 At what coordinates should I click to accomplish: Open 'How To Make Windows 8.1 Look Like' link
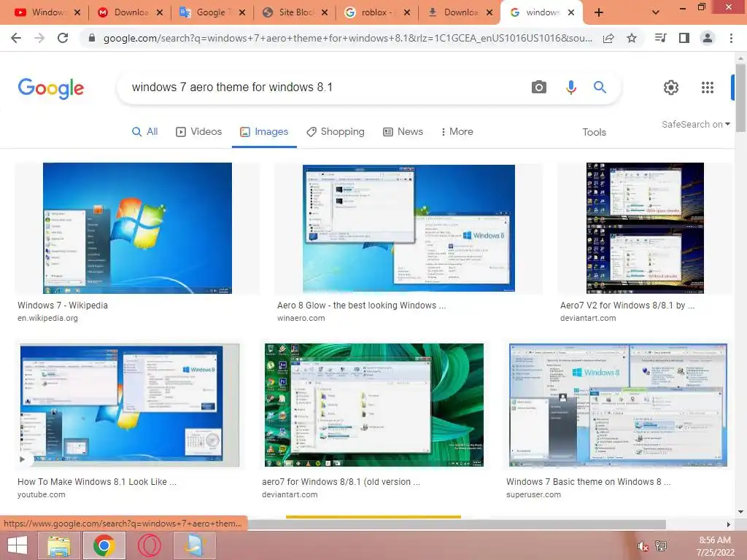tap(97, 482)
